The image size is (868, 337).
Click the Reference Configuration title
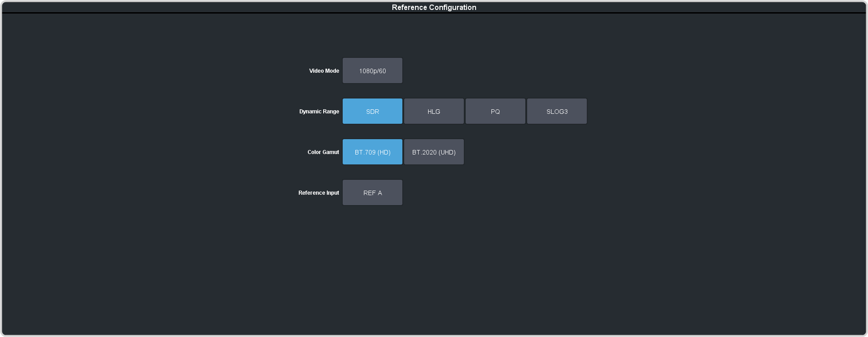click(x=434, y=7)
